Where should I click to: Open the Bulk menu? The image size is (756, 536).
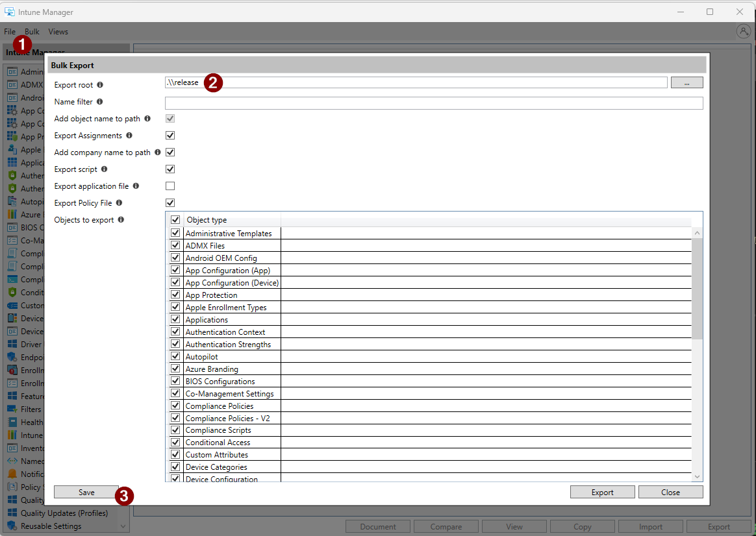(x=32, y=32)
